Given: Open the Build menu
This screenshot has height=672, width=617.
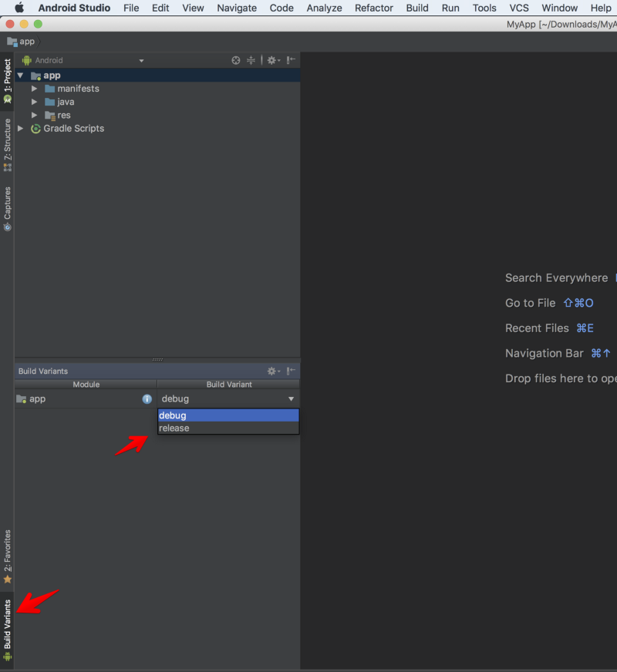Looking at the screenshot, I should (x=417, y=8).
